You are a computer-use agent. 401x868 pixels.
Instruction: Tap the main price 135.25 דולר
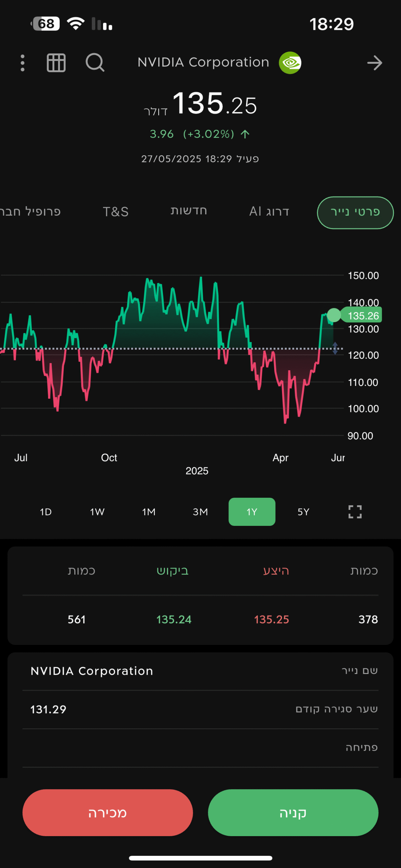(x=200, y=104)
